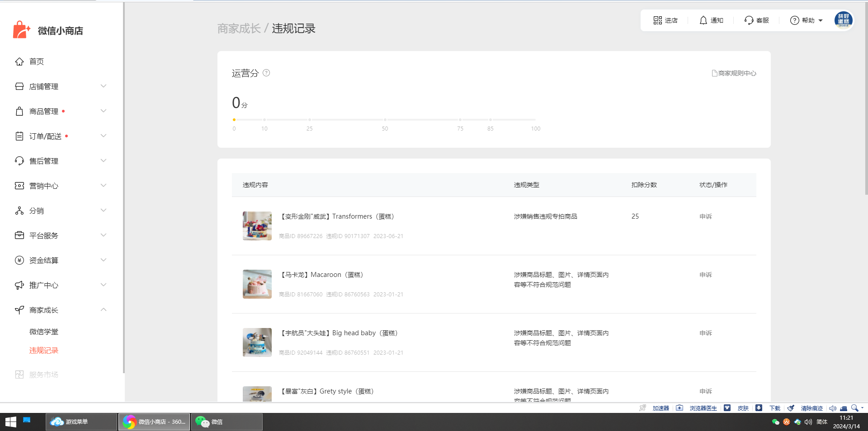
Task: Expand the 商品管理 chevron
Action: pyautogui.click(x=104, y=111)
